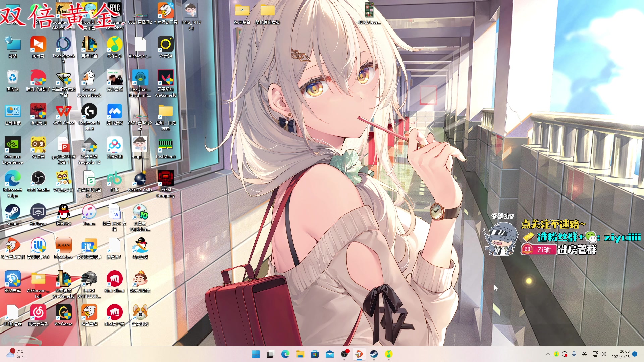Open Task View from the taskbar
The height and width of the screenshot is (362, 644).
[x=270, y=354]
